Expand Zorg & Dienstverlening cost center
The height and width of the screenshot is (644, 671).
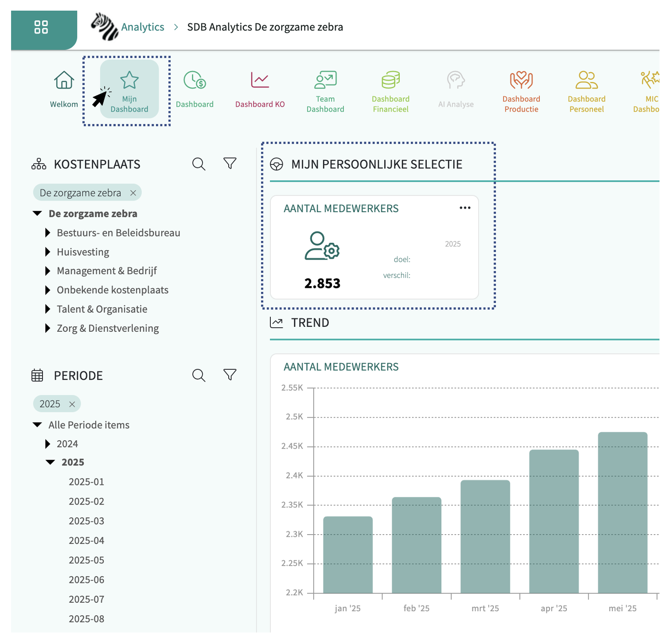48,328
